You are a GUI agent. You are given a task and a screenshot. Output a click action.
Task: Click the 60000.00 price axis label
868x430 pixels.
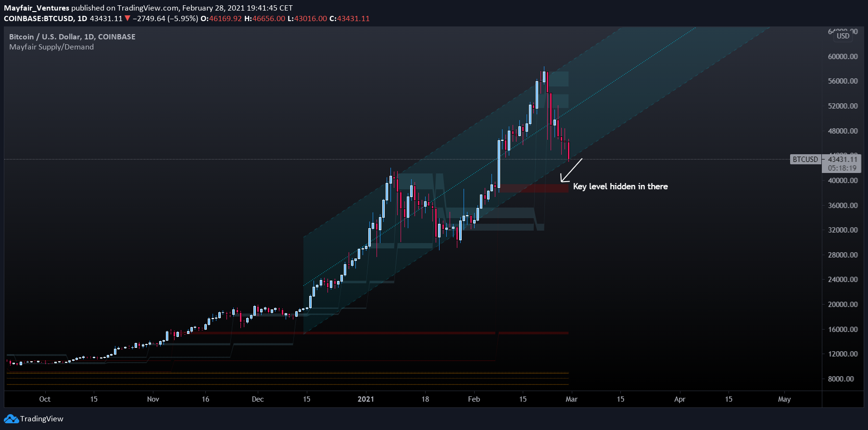tap(843, 56)
